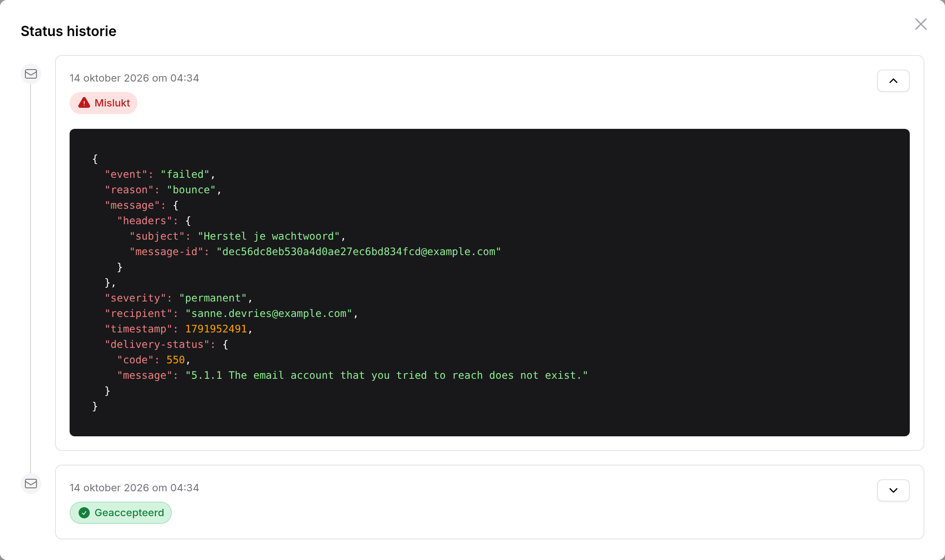Screen dimensions: 945x560
Task: Click the Status historie heading
Action: tap(69, 31)
